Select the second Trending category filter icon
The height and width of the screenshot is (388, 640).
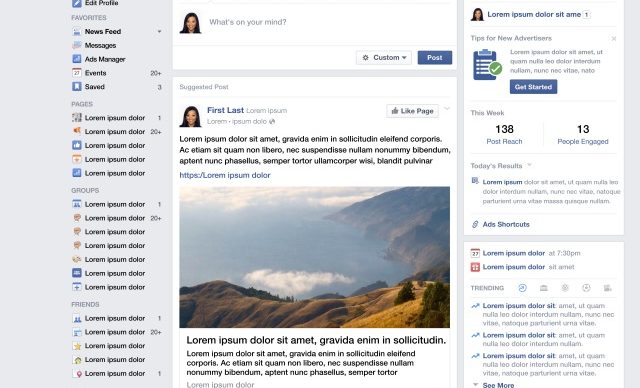[544, 288]
